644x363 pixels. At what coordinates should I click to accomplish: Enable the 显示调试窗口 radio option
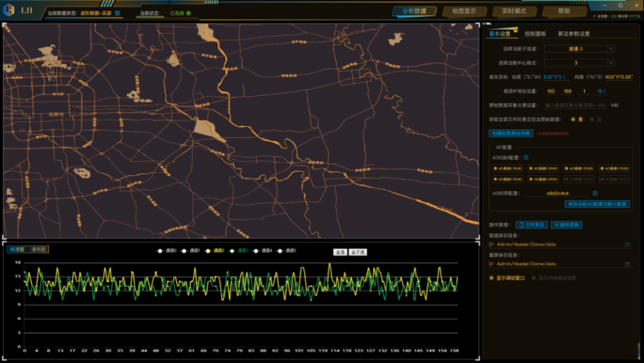point(492,278)
